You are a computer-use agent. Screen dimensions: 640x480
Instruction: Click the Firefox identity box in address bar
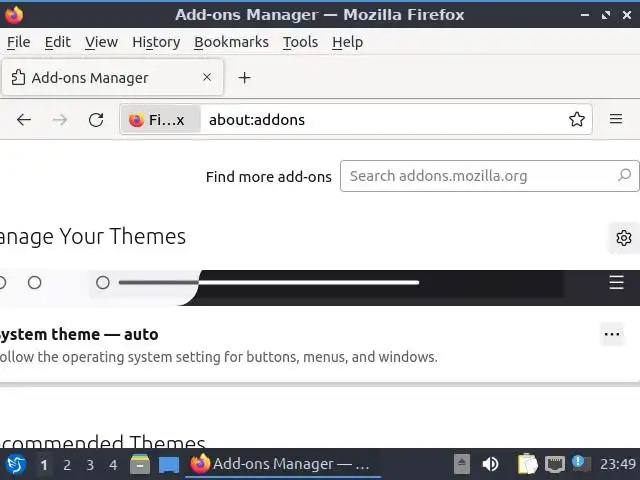(x=160, y=120)
